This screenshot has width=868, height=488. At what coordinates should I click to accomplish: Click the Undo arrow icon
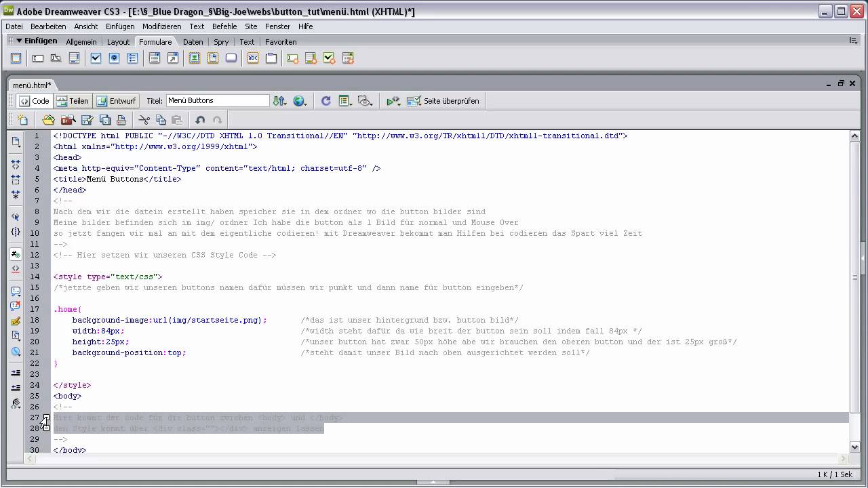coord(200,120)
